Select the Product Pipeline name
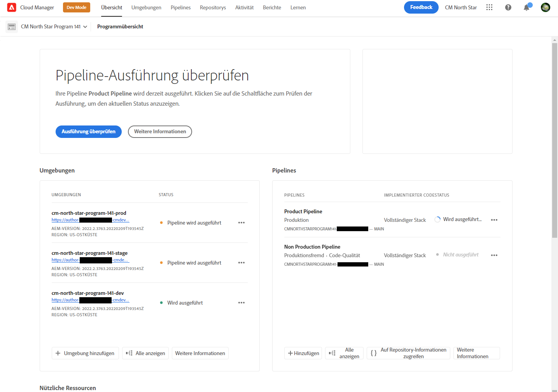 point(303,211)
